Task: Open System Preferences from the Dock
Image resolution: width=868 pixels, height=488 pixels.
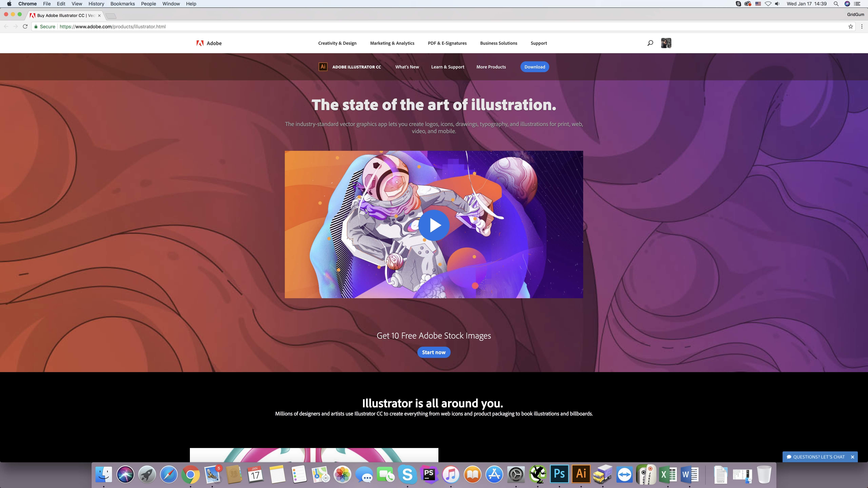Action: (x=516, y=474)
